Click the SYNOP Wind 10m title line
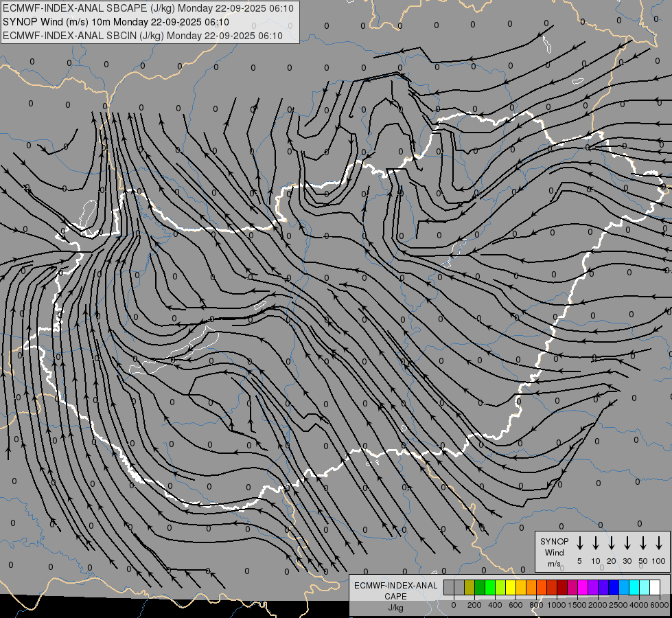 tap(116, 22)
